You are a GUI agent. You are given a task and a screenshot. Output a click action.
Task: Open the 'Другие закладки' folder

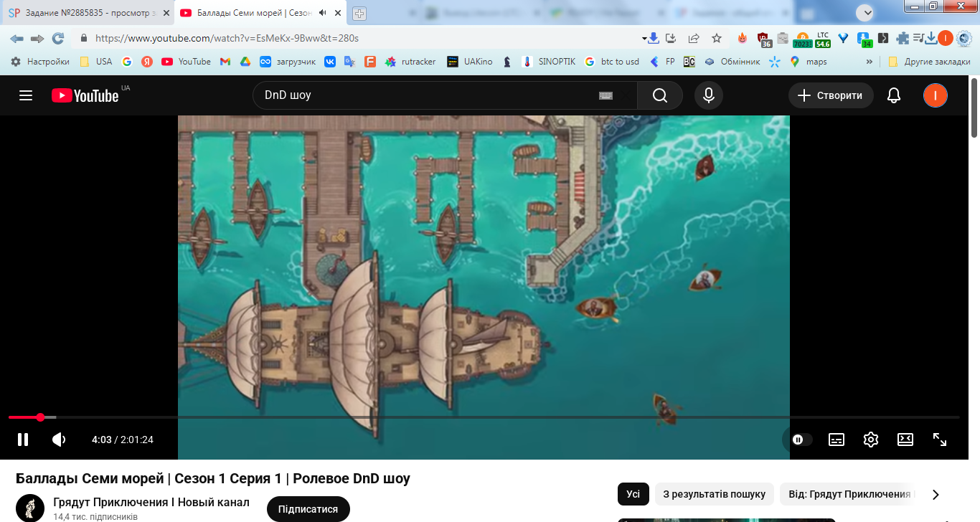click(x=929, y=62)
